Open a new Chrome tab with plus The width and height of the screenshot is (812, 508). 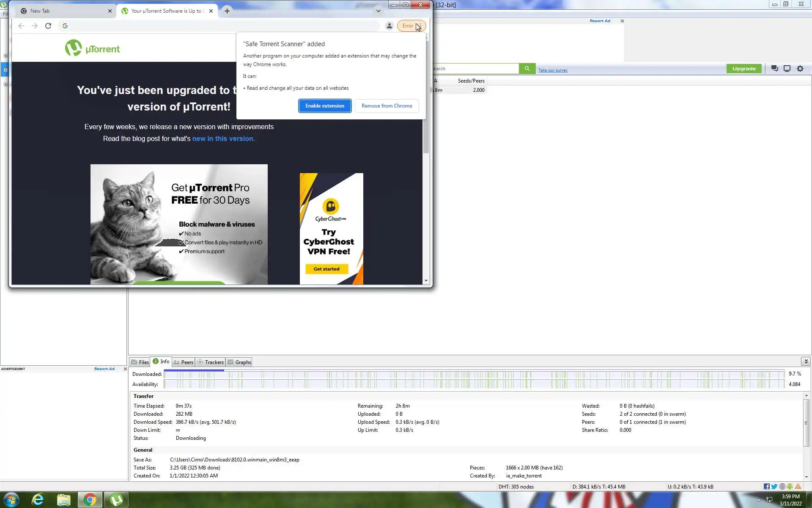pos(227,11)
